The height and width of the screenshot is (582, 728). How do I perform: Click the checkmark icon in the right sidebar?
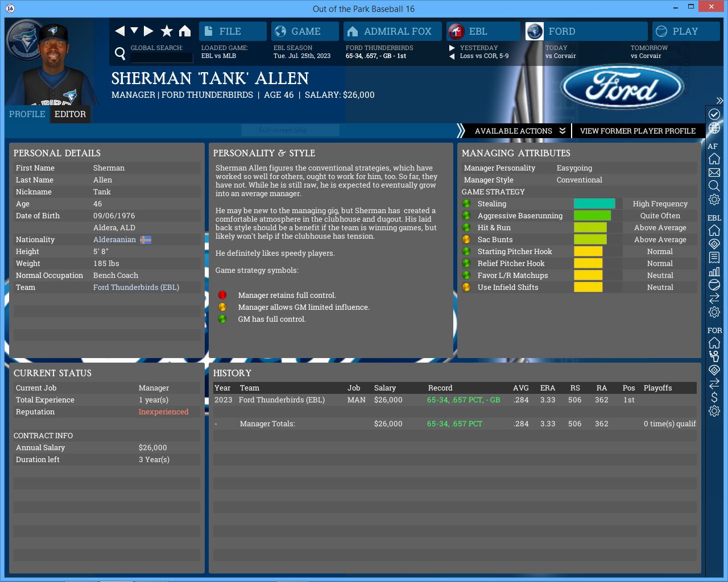pos(714,114)
